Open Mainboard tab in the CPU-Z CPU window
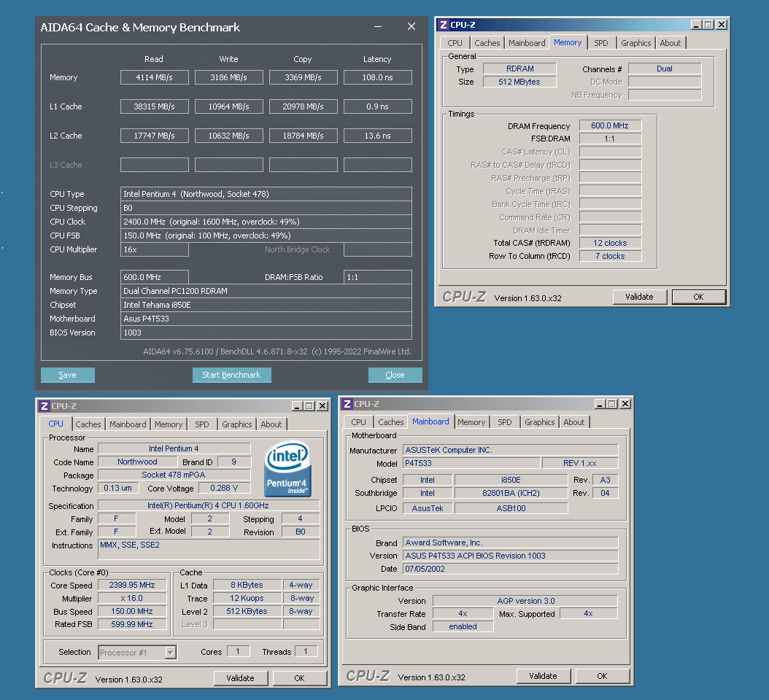The height and width of the screenshot is (700, 769). pyautogui.click(x=128, y=424)
